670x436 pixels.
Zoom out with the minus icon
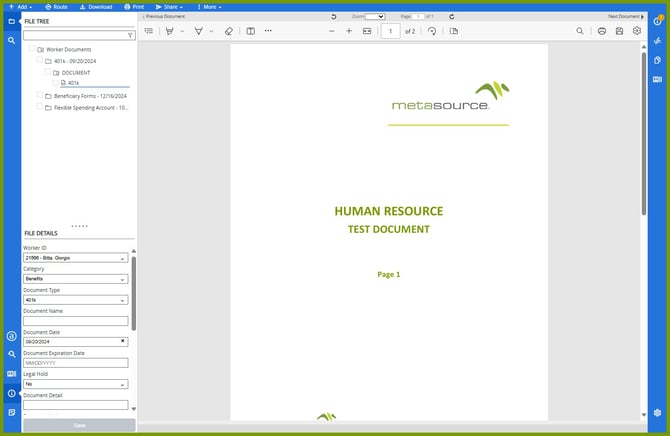(332, 31)
